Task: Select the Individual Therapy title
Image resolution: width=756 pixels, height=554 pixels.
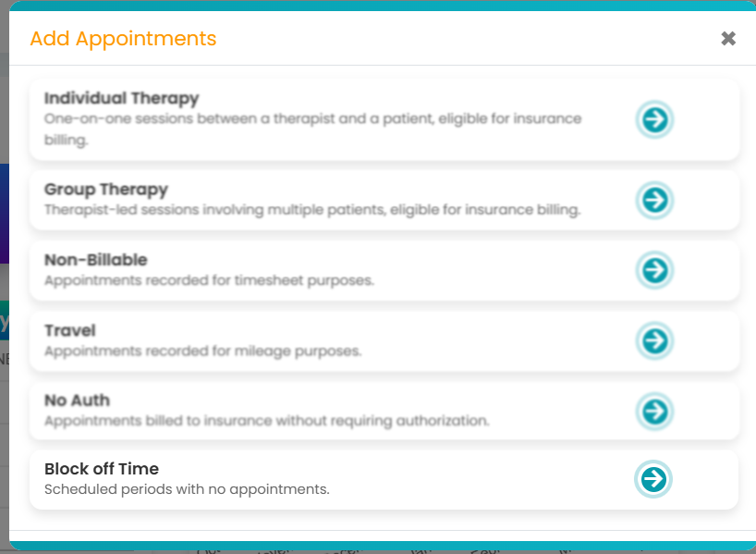Action: point(121,98)
